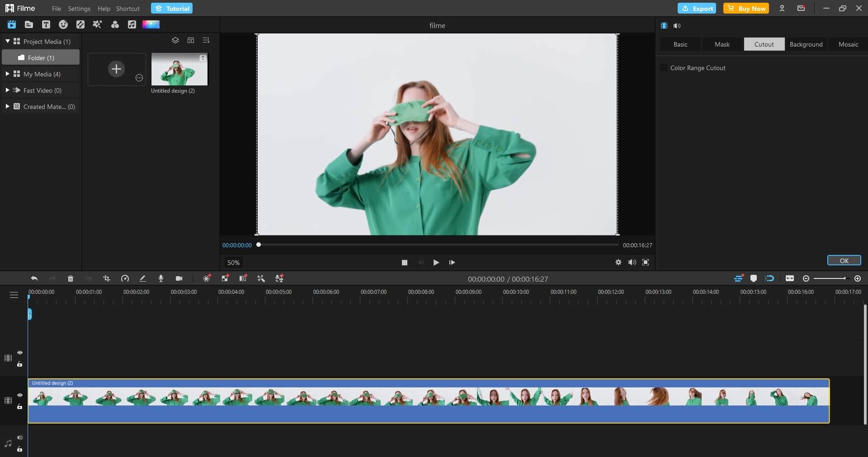
Task: Fit timeline to window width icon
Action: pyautogui.click(x=790, y=278)
